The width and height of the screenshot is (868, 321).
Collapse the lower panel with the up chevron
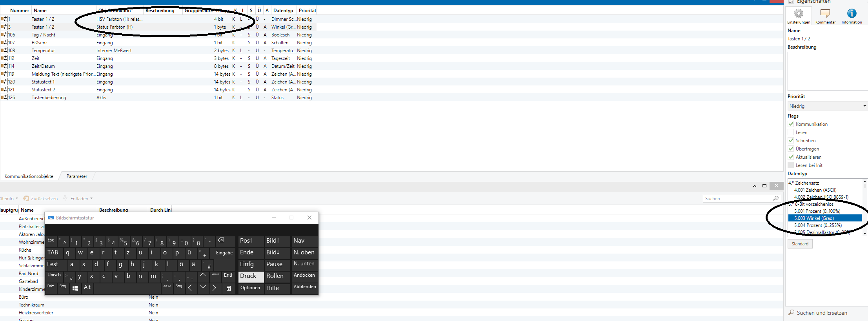tap(755, 186)
